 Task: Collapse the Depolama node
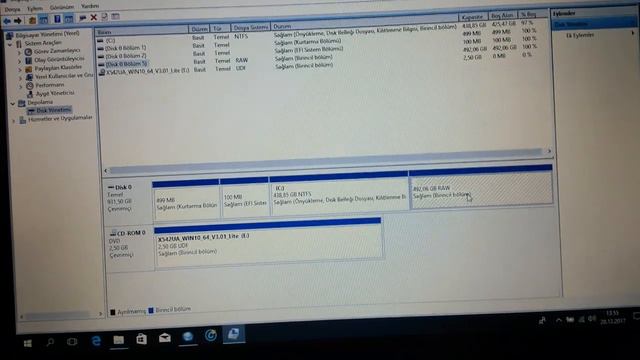coord(13,104)
